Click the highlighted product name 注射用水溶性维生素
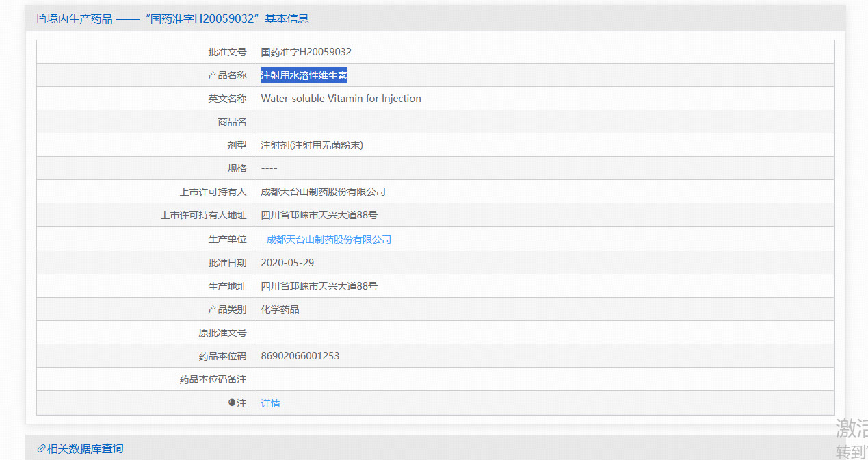The width and height of the screenshot is (868, 460). pos(304,75)
